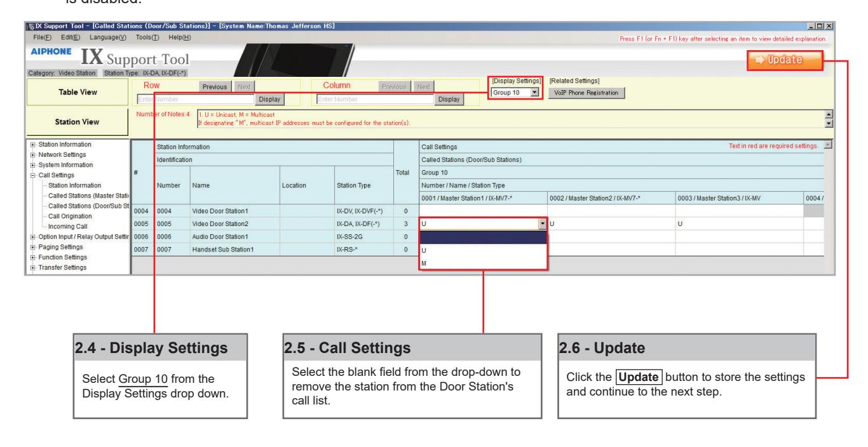Image resolution: width=868 pixels, height=447 pixels.
Task: Select Incoming Call tree item
Action: point(67,226)
